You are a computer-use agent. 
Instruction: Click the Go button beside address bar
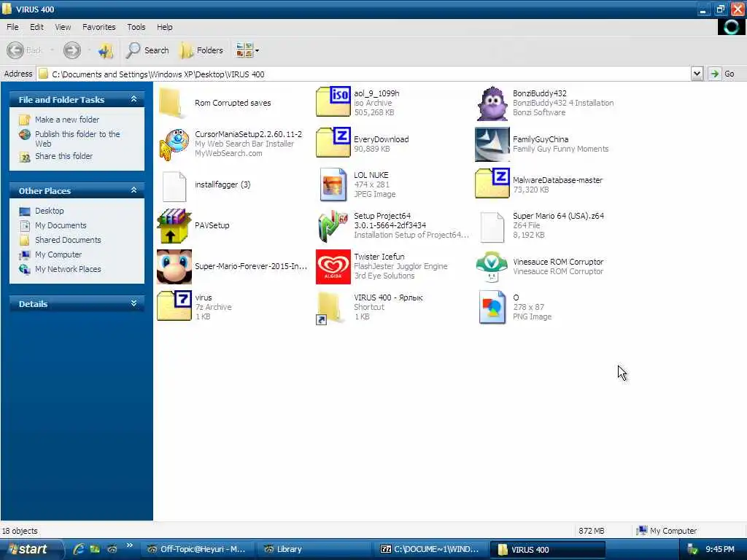coord(723,74)
